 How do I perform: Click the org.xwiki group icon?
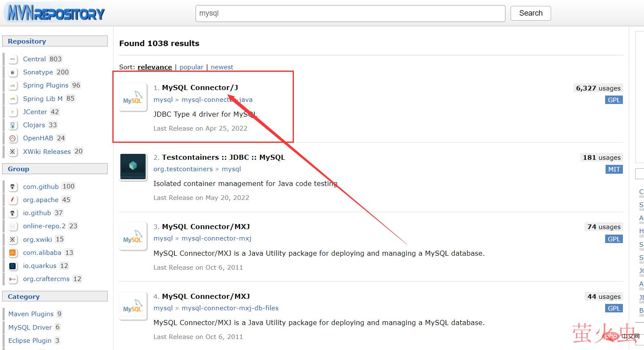click(13, 240)
